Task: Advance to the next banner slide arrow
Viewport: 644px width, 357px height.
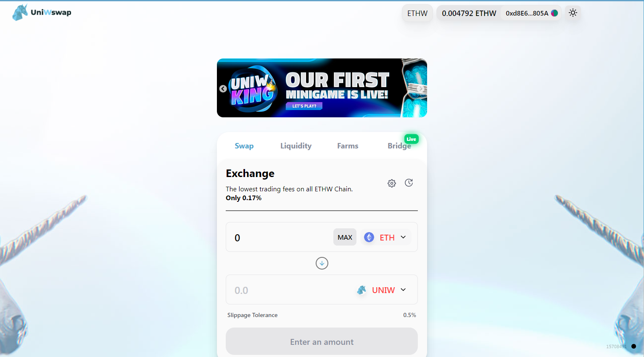Action: [x=420, y=88]
